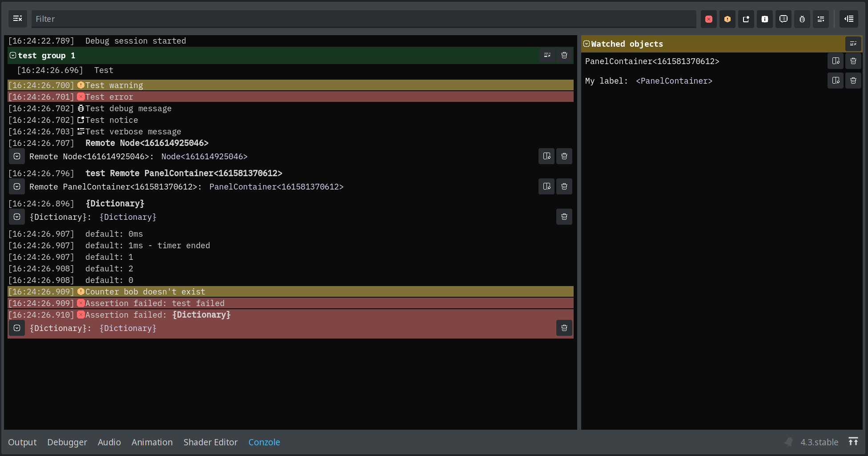
Task: Click the 'Debug session started' line
Action: click(x=290, y=40)
